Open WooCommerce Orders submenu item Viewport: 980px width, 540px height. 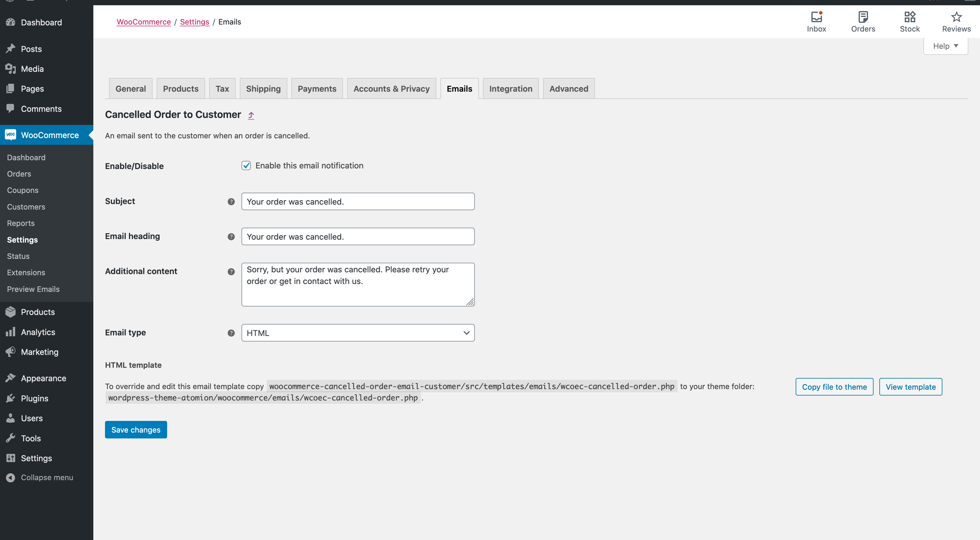(x=19, y=174)
